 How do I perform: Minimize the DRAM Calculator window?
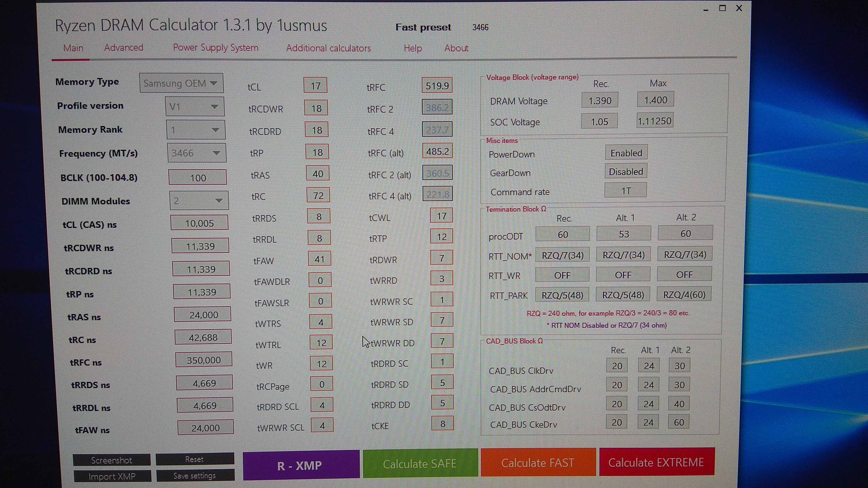[706, 9]
